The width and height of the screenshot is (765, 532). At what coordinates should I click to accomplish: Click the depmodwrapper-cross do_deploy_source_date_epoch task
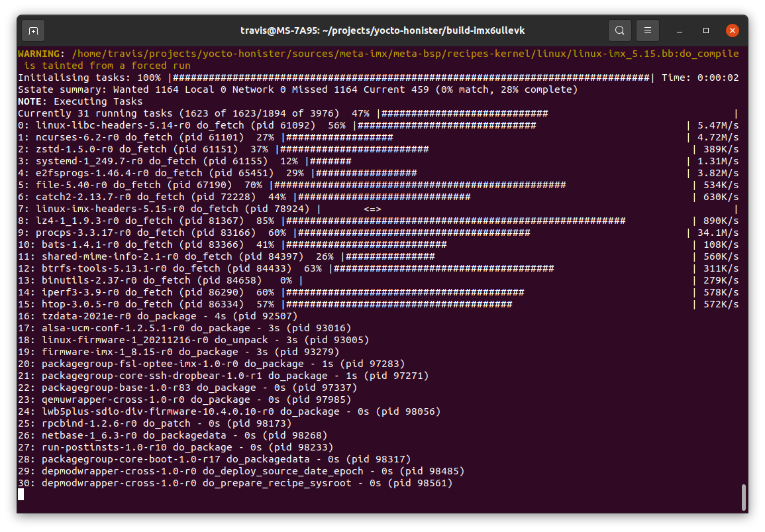(241, 472)
